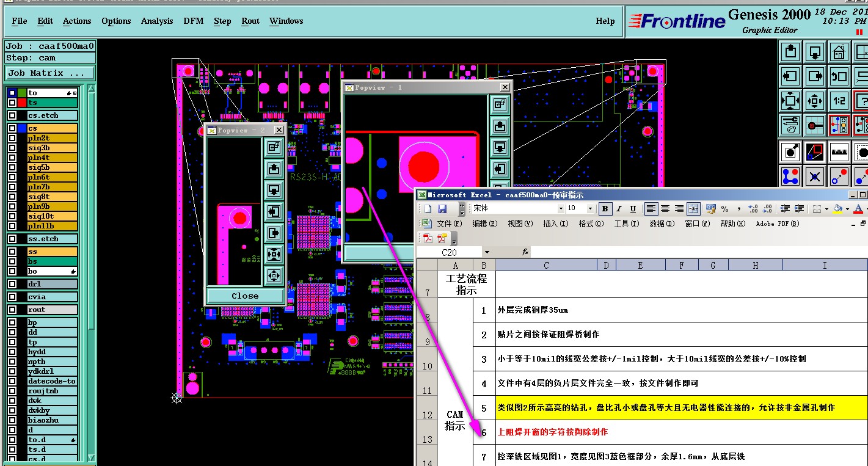The height and width of the screenshot is (466, 868).
Task: Click the Excel font color A swatch
Action: click(x=858, y=209)
